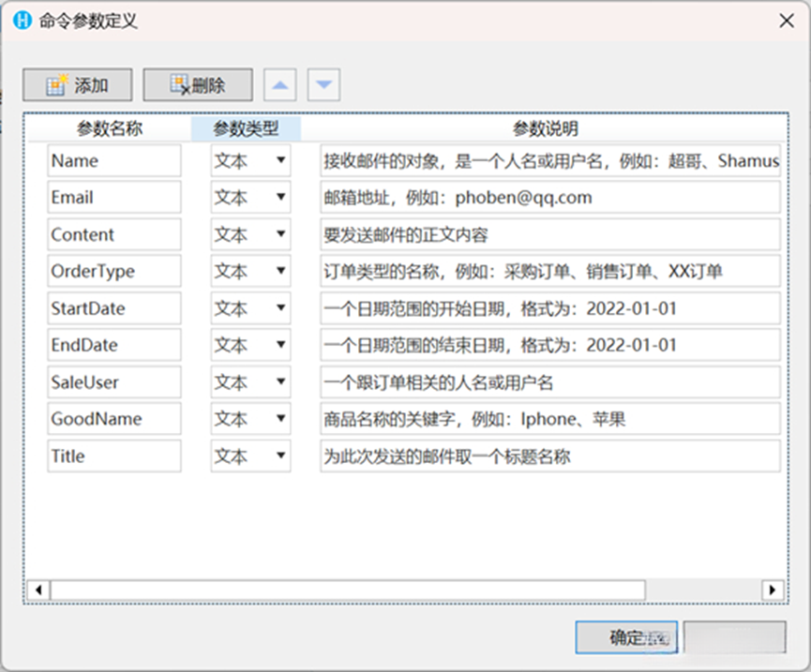Edit the EndDate parameter name field
Image resolution: width=811 pixels, height=672 pixels.
click(114, 345)
